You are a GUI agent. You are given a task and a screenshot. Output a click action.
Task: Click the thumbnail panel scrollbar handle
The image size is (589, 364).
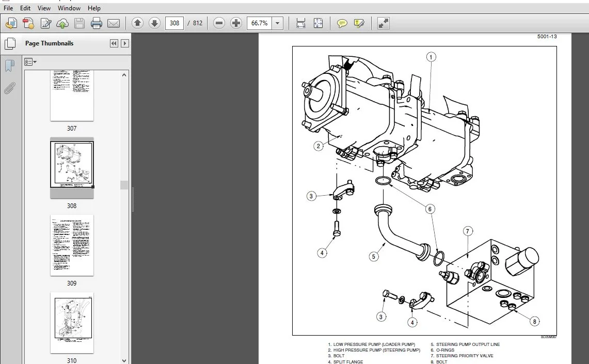[124, 185]
